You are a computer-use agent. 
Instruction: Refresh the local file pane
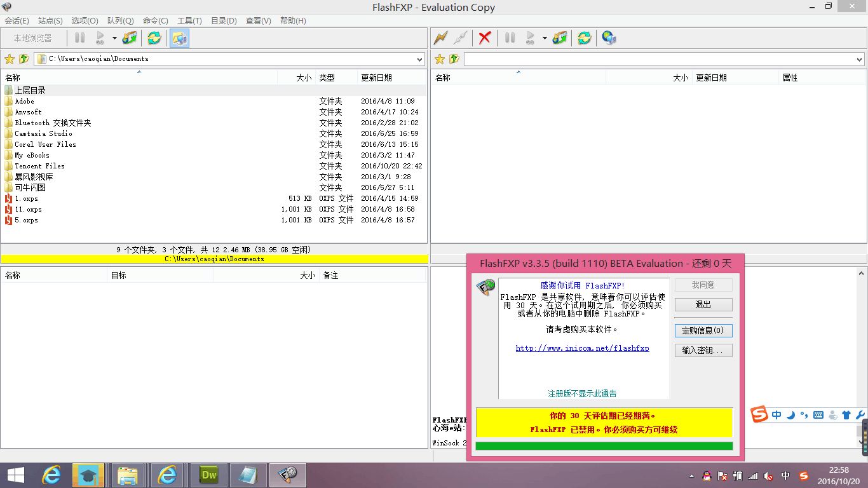154,38
